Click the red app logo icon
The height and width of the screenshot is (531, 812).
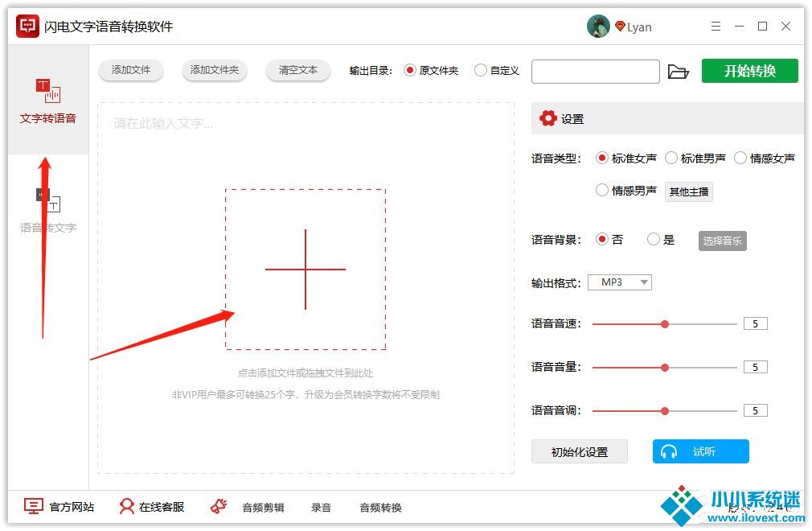tap(27, 26)
